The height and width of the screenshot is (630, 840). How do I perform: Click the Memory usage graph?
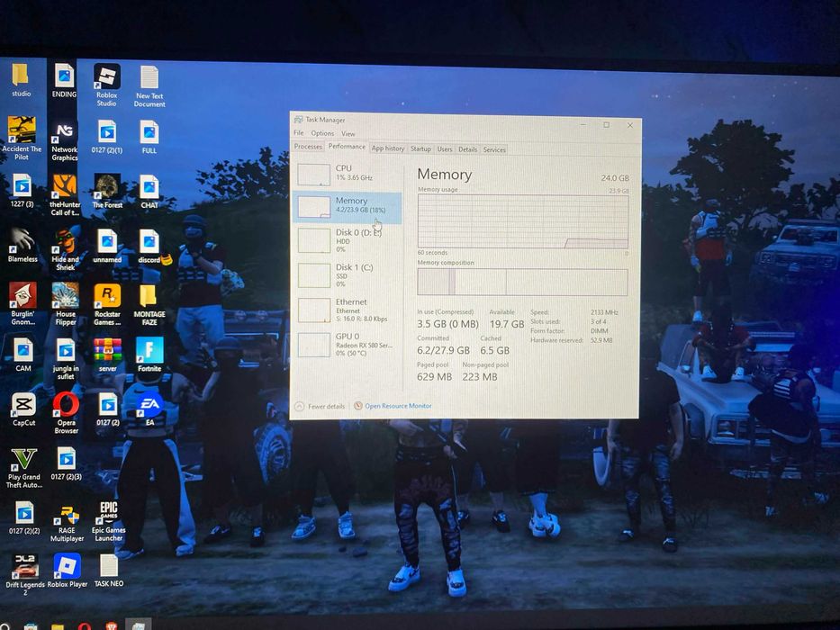(523, 221)
